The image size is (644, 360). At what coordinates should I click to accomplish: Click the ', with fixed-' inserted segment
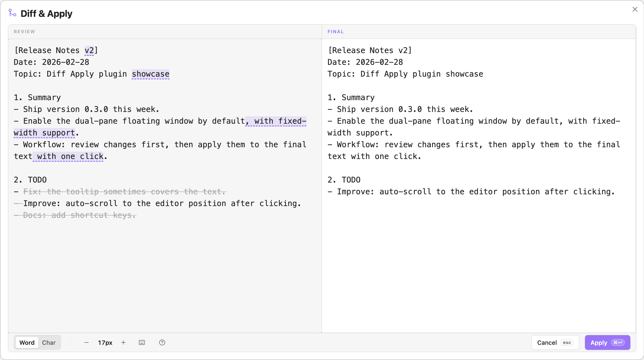(x=276, y=121)
